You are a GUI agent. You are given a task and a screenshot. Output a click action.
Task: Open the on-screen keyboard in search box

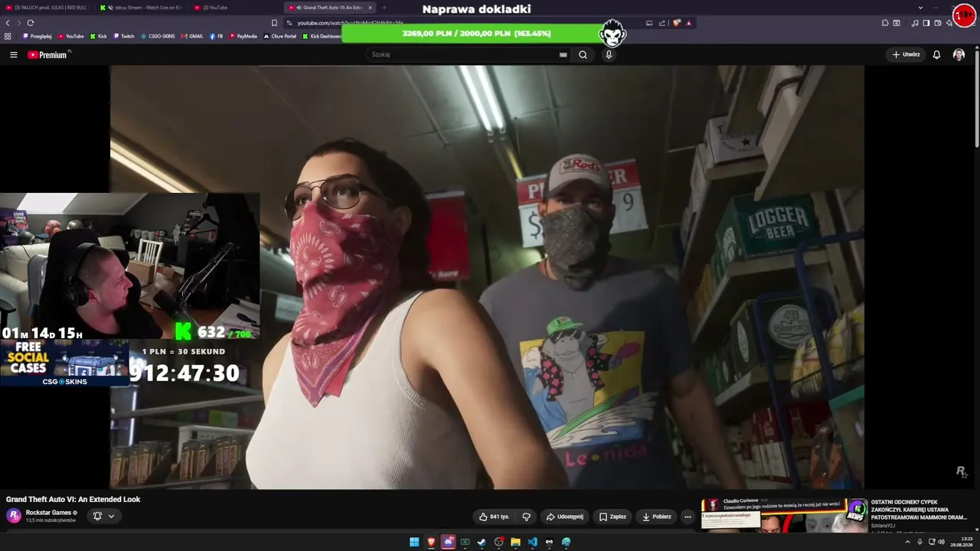click(x=563, y=54)
